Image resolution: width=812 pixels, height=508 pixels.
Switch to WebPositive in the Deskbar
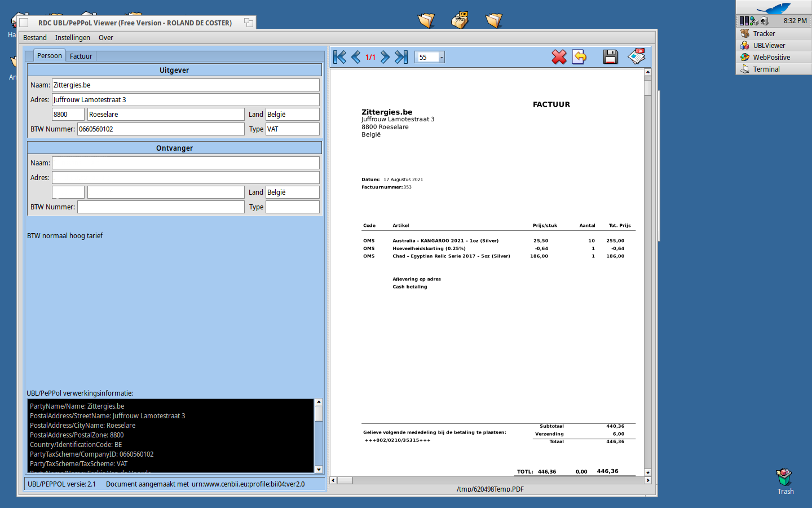(x=774, y=58)
